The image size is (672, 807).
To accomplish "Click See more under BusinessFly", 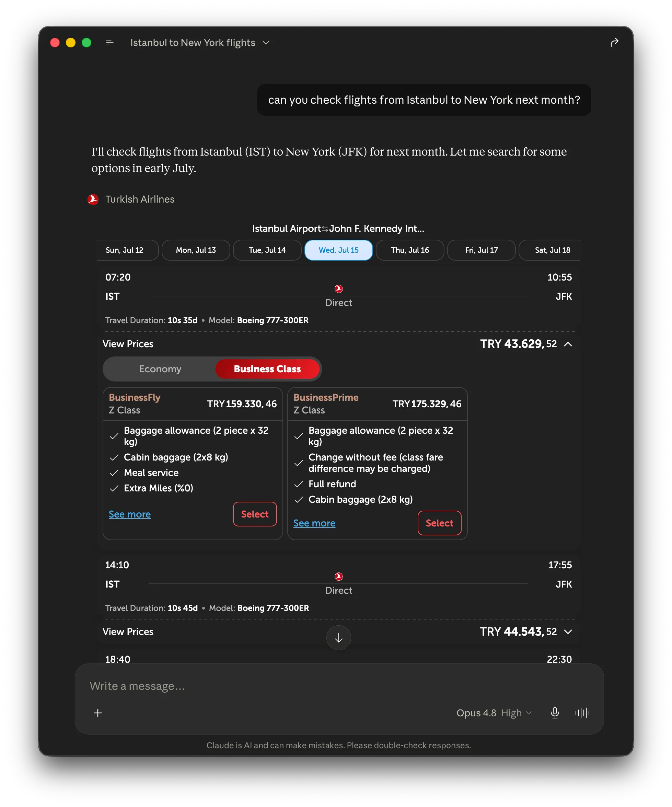I will click(x=130, y=514).
